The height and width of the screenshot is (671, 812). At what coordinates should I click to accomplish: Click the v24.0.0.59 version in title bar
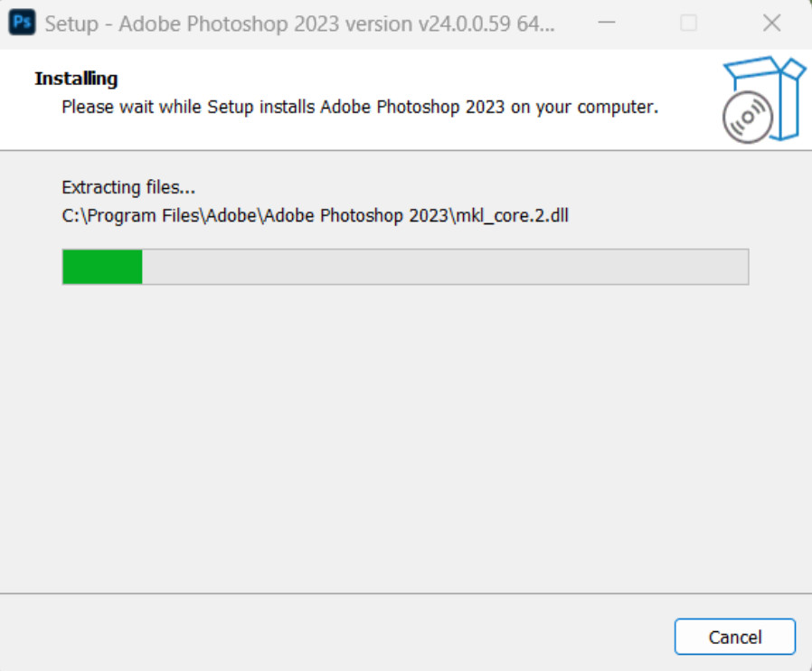465,24
